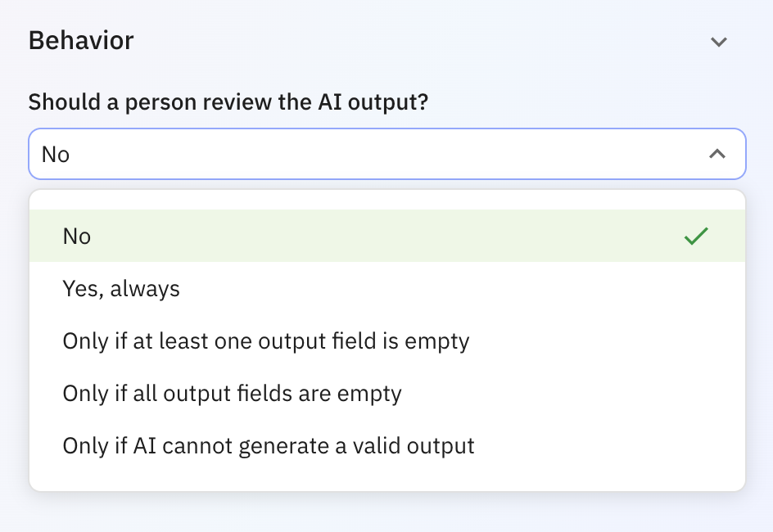The width and height of the screenshot is (773, 532).
Task: Choose "Yes, always" from the dropdown
Action: click(121, 289)
